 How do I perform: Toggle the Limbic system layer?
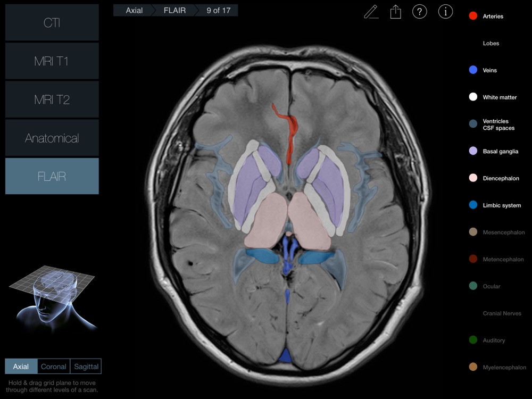click(x=472, y=205)
